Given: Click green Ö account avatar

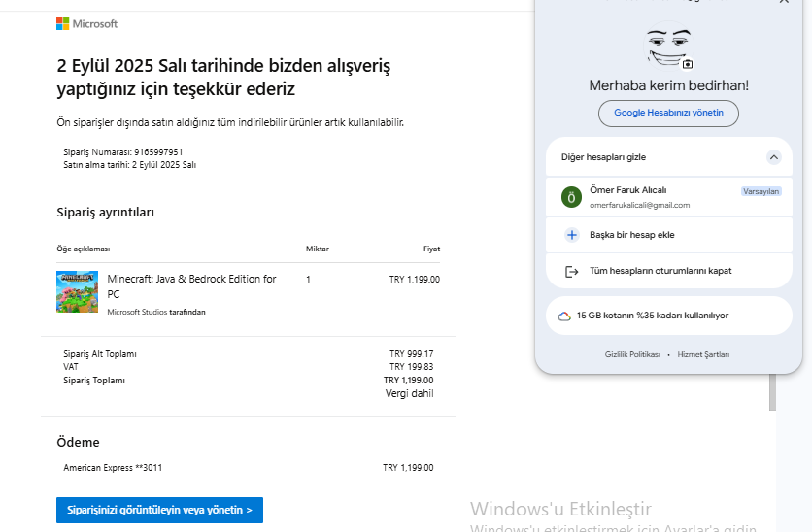Looking at the screenshot, I should tap(571, 197).
